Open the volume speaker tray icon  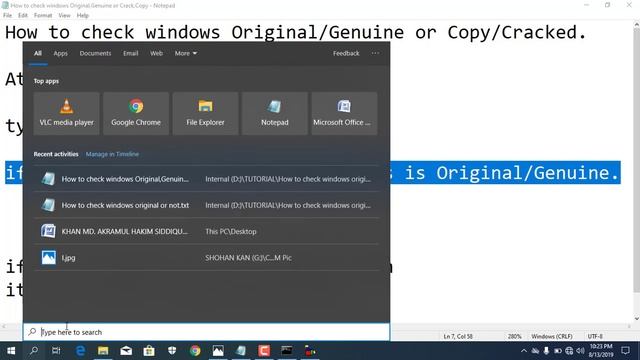point(580,351)
